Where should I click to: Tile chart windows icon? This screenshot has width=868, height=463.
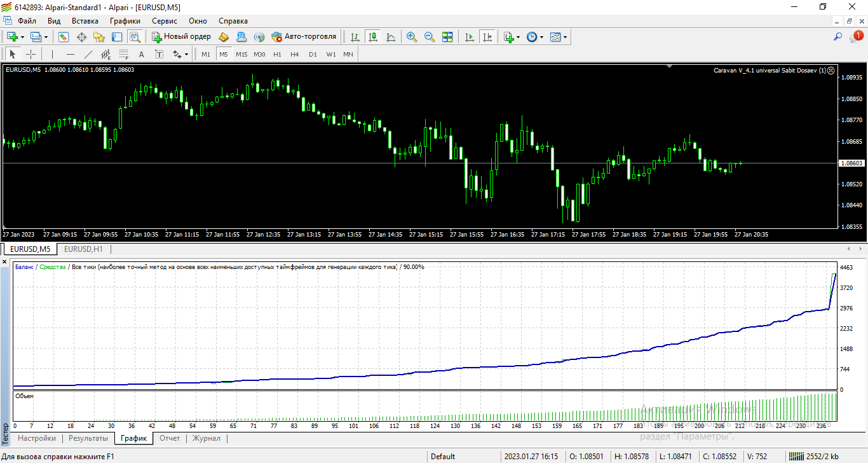tap(447, 37)
